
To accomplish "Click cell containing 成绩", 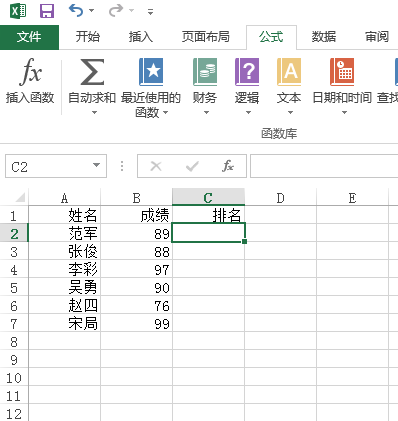I will click(137, 215).
